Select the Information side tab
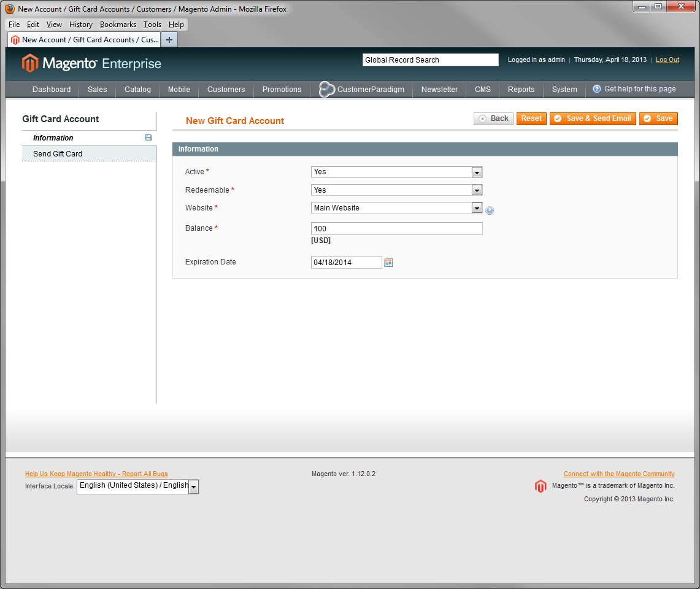700x589 pixels. click(x=90, y=138)
